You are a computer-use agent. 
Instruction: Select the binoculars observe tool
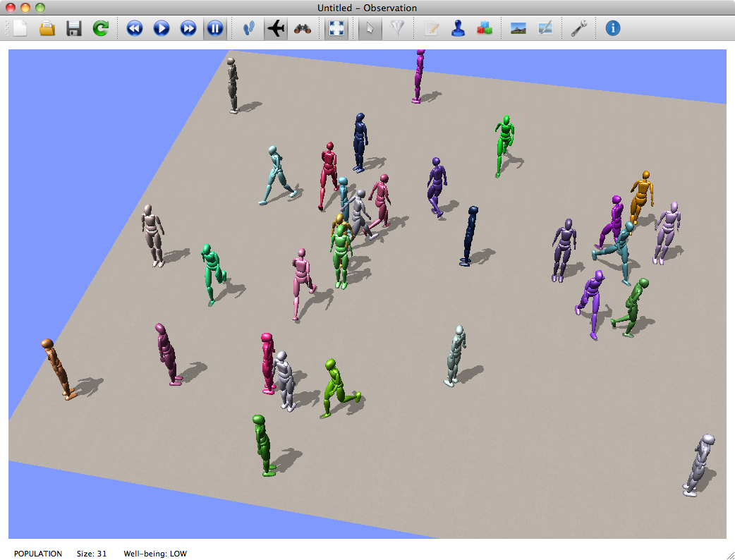coord(303,28)
